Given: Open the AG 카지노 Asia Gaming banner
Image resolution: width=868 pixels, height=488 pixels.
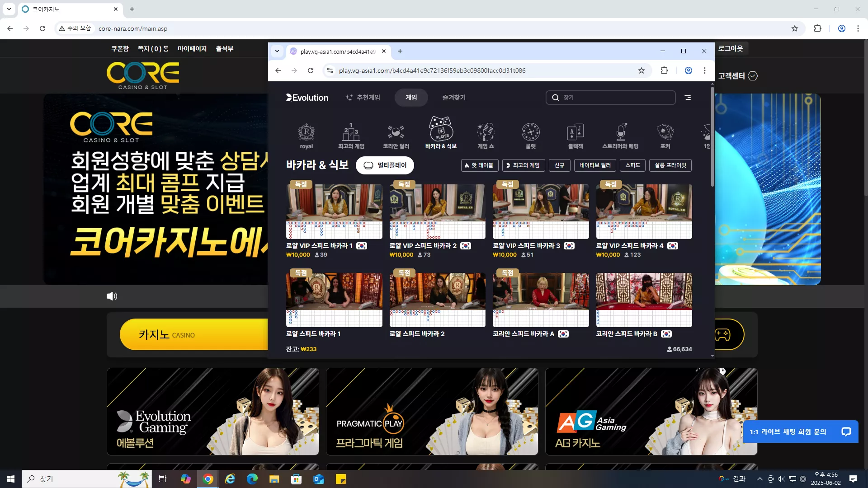Looking at the screenshot, I should click(x=651, y=412).
